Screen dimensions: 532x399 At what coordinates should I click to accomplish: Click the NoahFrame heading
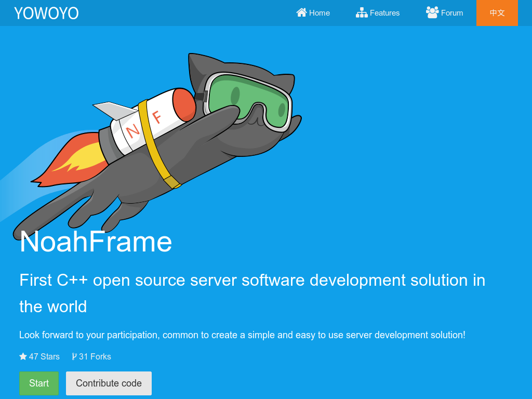[x=96, y=242]
